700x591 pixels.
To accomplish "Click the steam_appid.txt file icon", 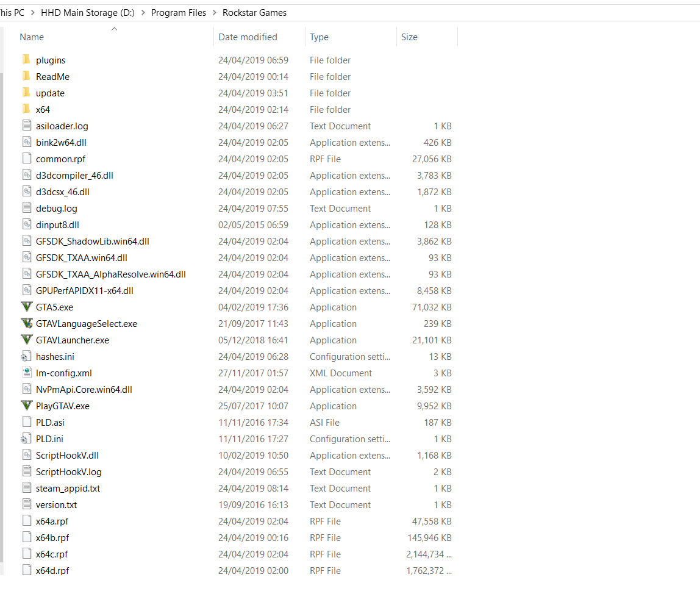I will click(x=27, y=489).
